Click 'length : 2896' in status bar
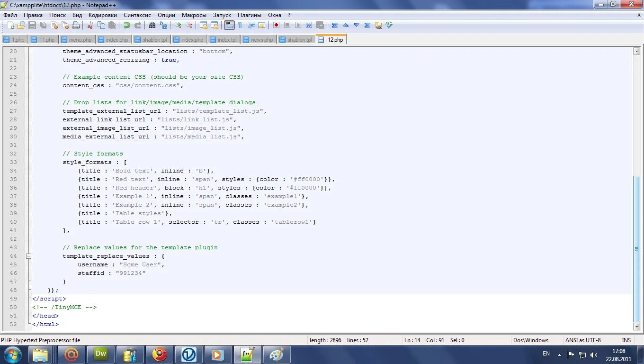Image resolution: width=644 pixels, height=364 pixels. coord(325,340)
